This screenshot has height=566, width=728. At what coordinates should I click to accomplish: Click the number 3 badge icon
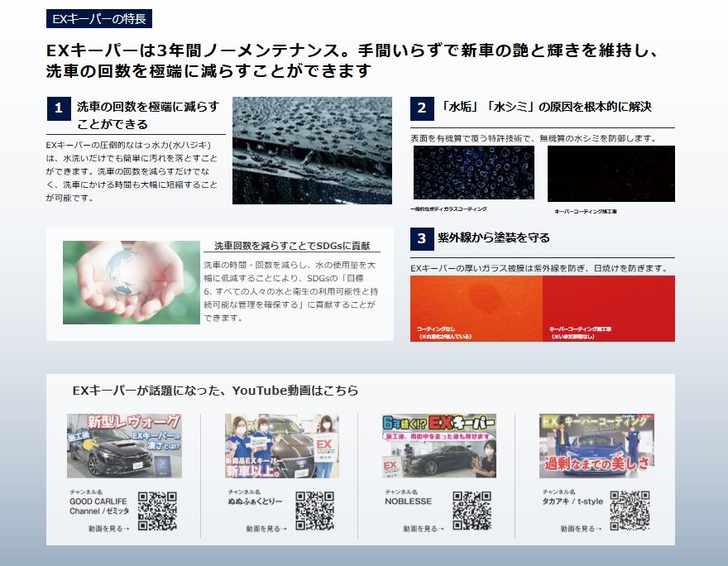(x=421, y=239)
